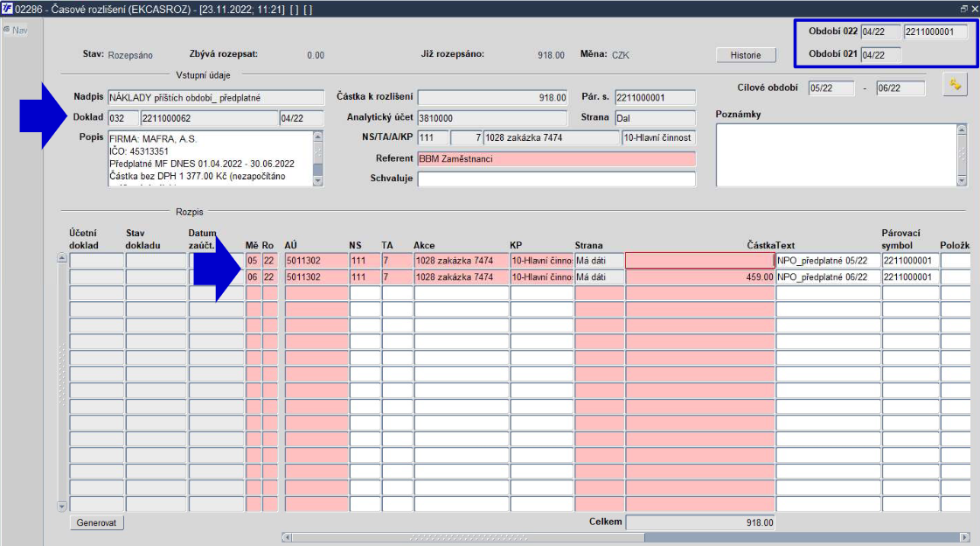Image resolution: width=980 pixels, height=546 pixels.
Task: Click the horizontal scrollbar right arrow
Action: coord(964,537)
